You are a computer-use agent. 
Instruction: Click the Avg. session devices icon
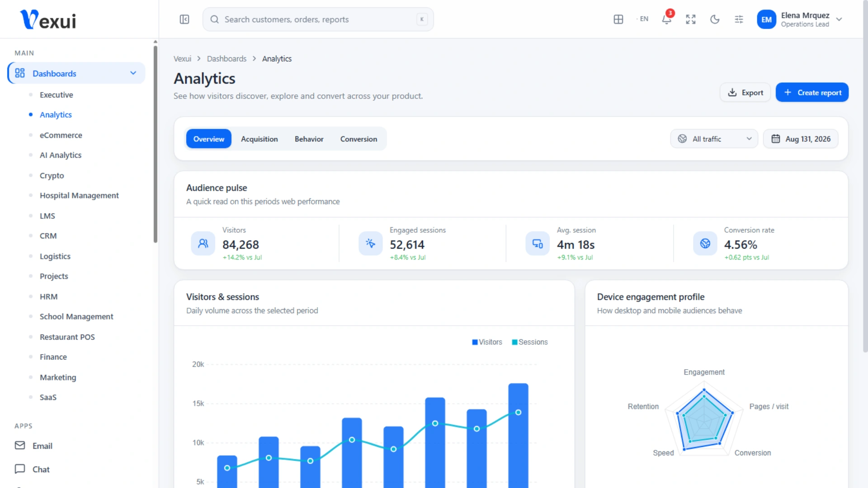coord(538,244)
